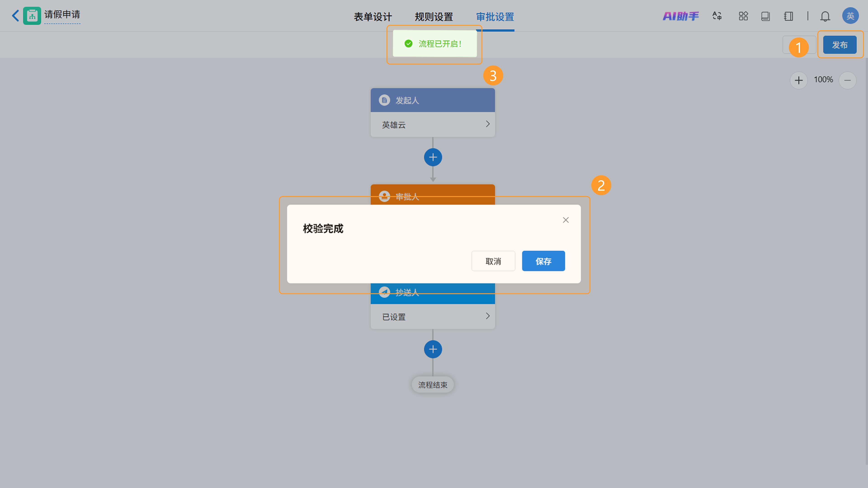Switch to 表单设计 tab
868x488 pixels.
tap(373, 17)
